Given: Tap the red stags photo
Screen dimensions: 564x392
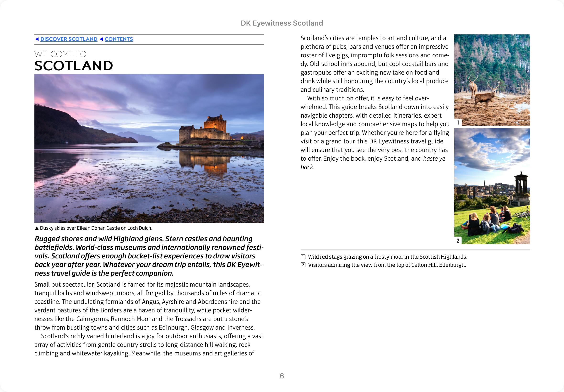Looking at the screenshot, I should point(492,80).
